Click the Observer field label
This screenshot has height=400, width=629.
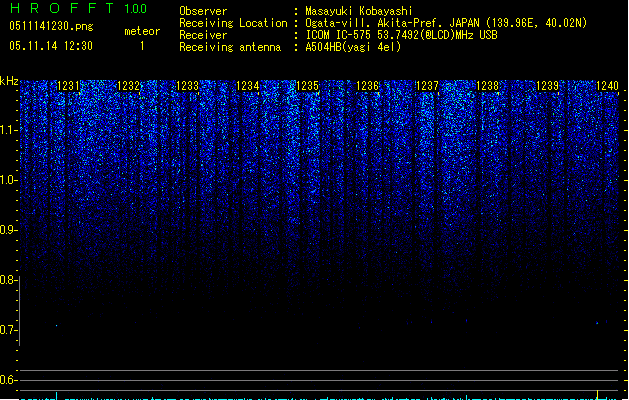[x=203, y=11]
